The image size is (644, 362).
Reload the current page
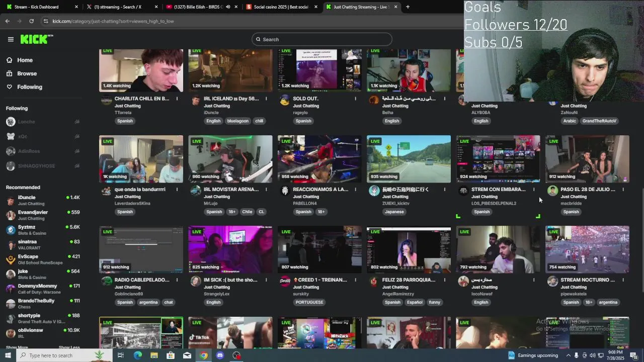31,21
